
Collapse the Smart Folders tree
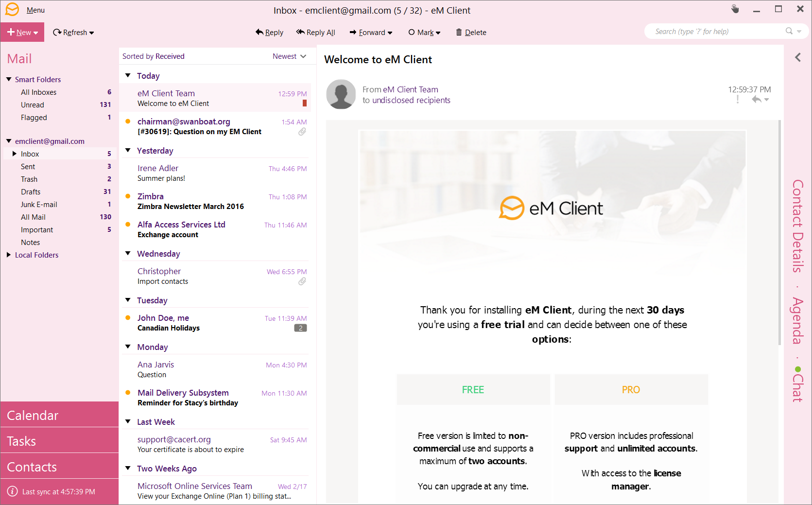[9, 79]
